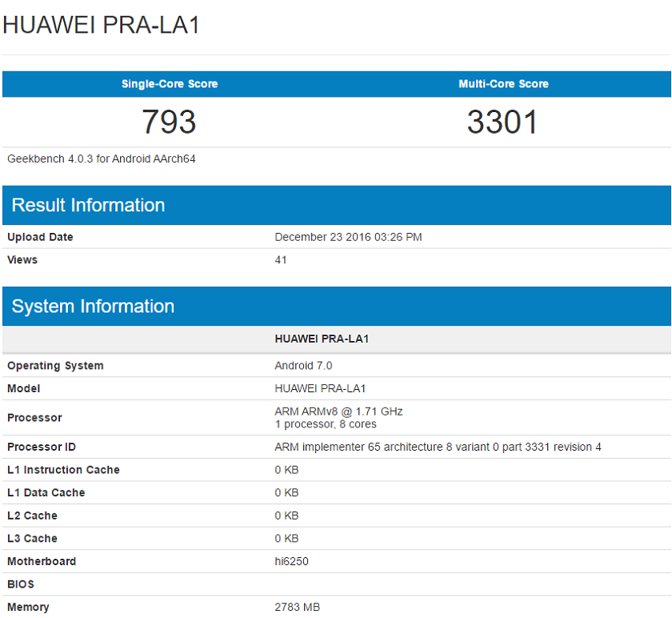Select the Multi-Core Score header
The height and width of the screenshot is (618, 672).
pyautogui.click(x=503, y=84)
